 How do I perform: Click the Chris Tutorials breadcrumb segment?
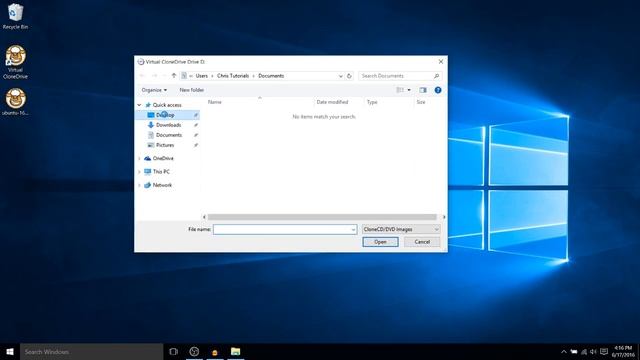tap(233, 76)
